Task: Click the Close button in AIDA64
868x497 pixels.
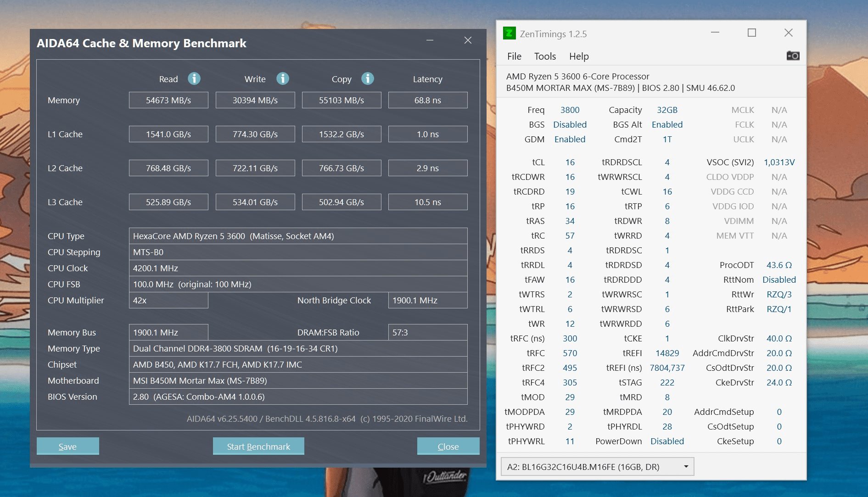Action: (x=448, y=446)
